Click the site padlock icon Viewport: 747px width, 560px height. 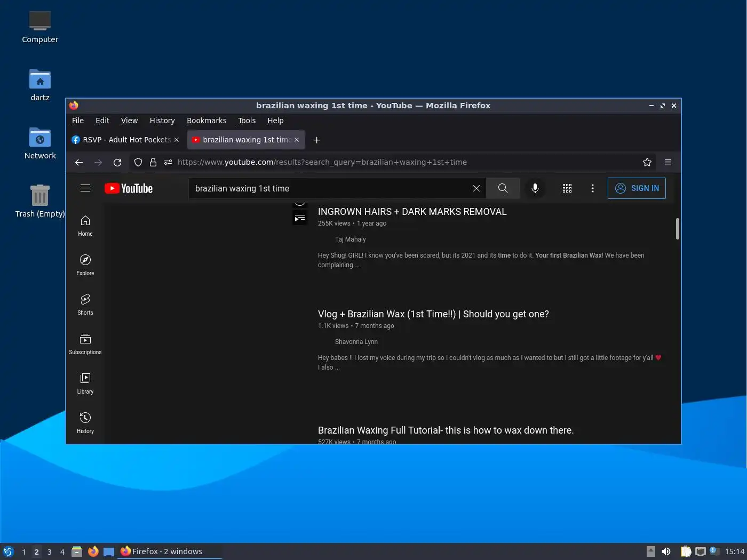[153, 162]
